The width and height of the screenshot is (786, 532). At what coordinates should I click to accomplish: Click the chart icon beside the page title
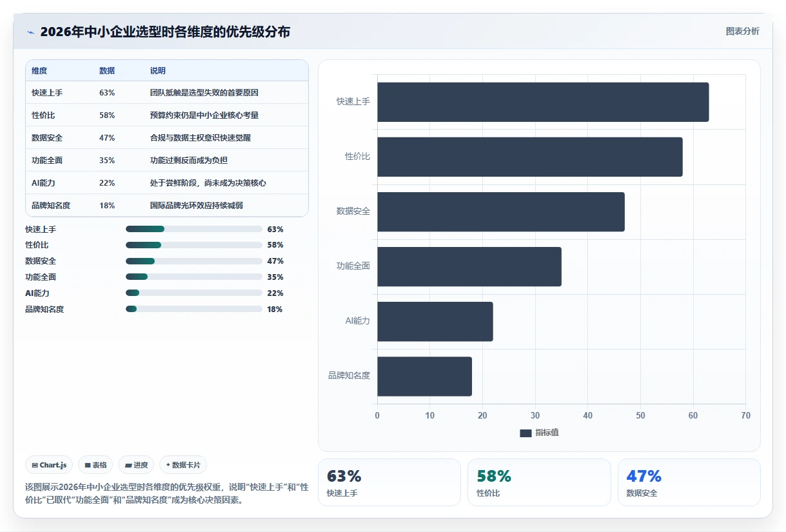[30, 32]
